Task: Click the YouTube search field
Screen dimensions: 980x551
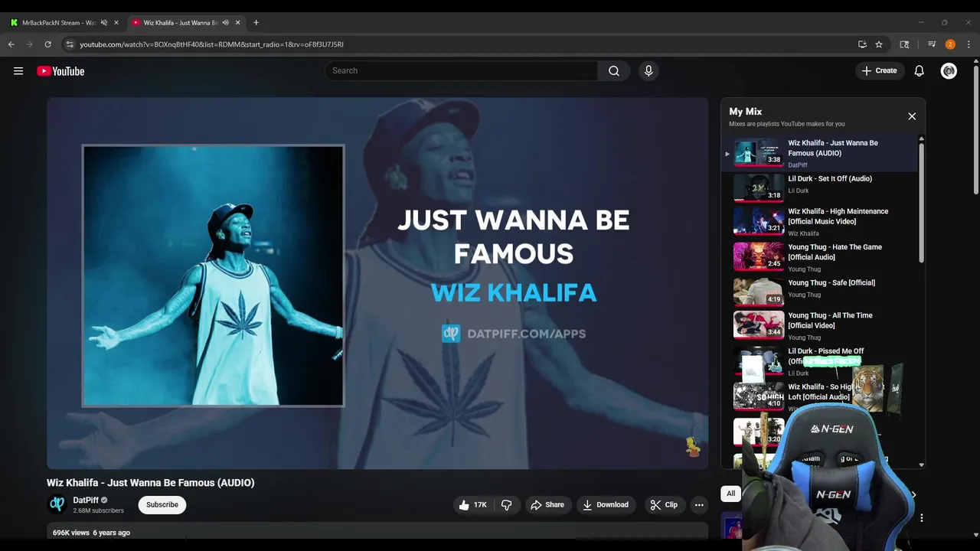Action: coord(461,71)
